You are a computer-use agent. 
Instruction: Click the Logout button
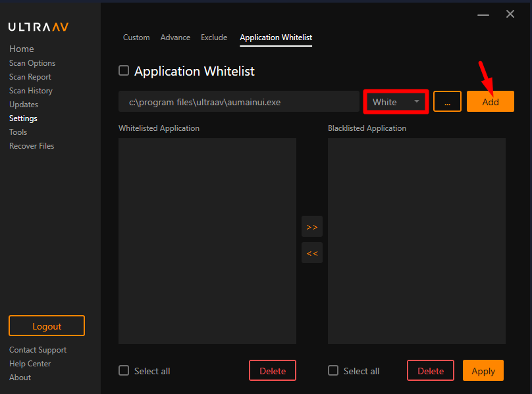tap(47, 326)
